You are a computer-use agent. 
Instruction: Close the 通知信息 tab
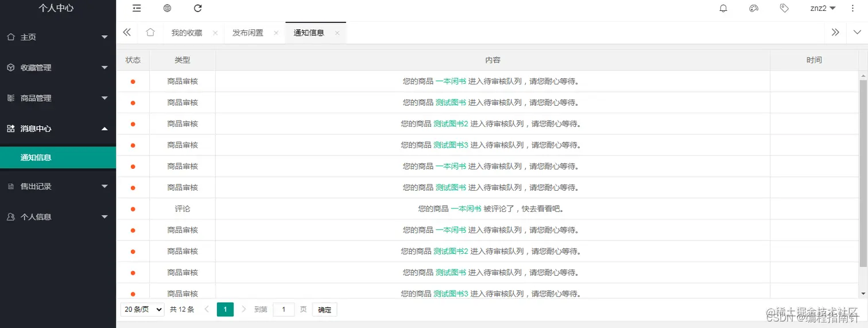coord(337,33)
